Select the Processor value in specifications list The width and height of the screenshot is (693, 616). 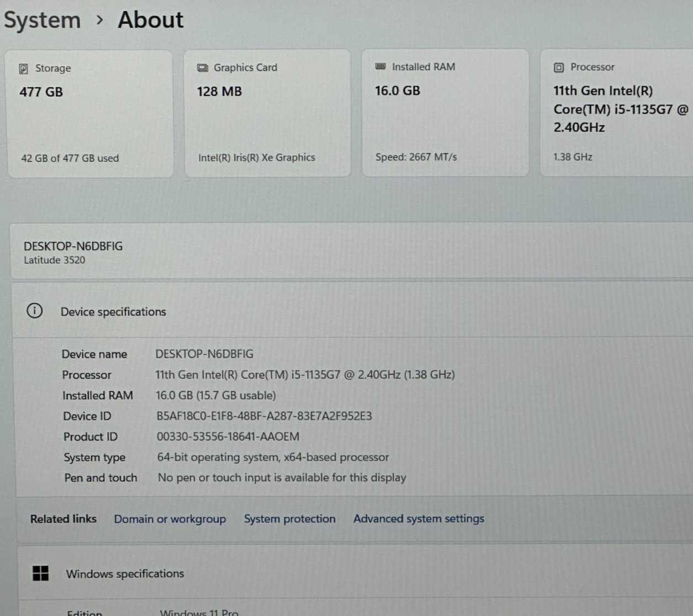305,375
